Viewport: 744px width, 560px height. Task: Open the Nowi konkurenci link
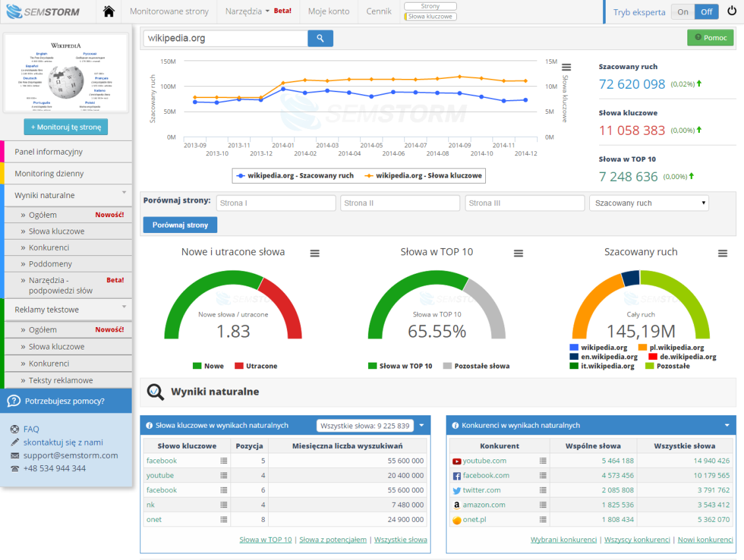705,540
